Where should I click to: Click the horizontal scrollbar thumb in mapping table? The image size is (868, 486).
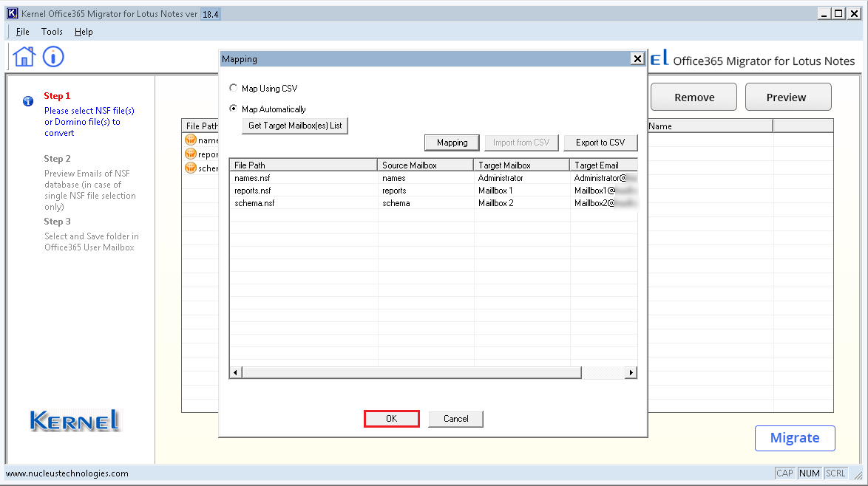(x=411, y=373)
